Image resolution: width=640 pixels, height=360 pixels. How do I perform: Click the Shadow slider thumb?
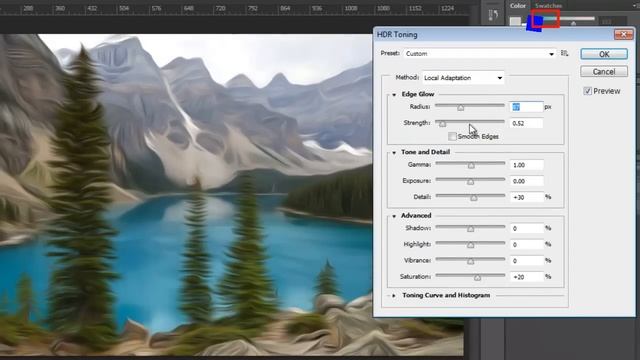pyautogui.click(x=471, y=229)
